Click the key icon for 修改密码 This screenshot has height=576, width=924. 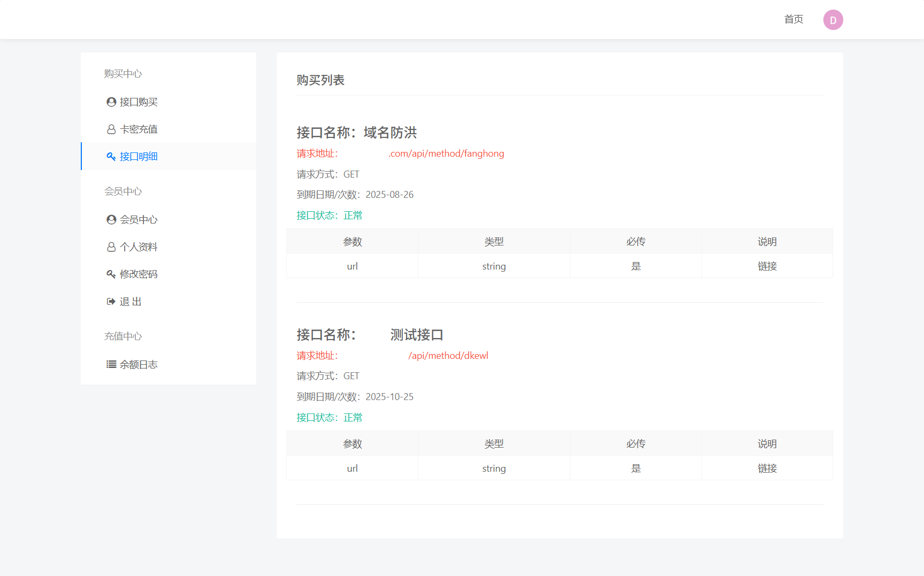(111, 274)
